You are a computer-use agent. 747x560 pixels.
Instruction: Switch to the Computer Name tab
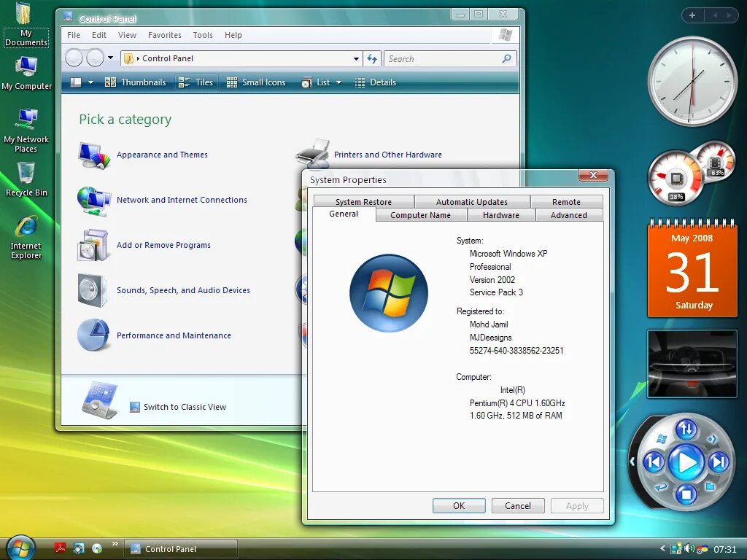pos(420,215)
